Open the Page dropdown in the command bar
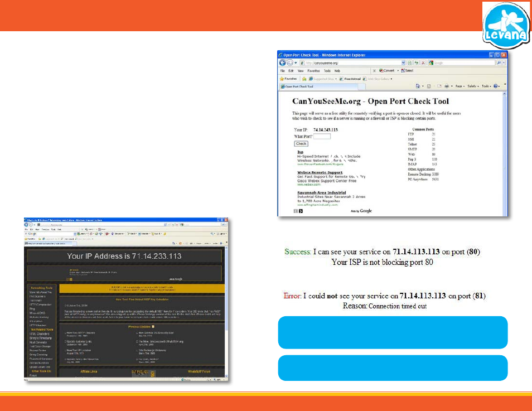532x411 pixels. (x=460, y=86)
